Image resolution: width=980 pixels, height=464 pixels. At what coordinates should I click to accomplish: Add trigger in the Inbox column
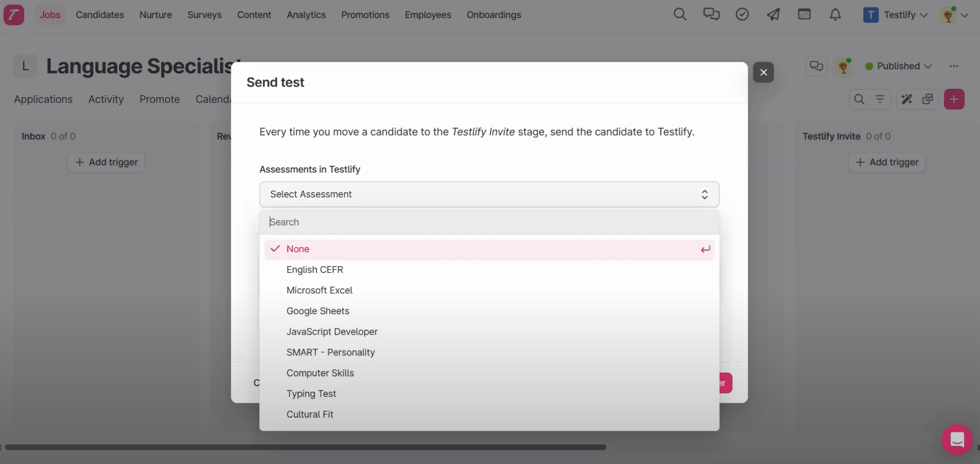pyautogui.click(x=106, y=162)
